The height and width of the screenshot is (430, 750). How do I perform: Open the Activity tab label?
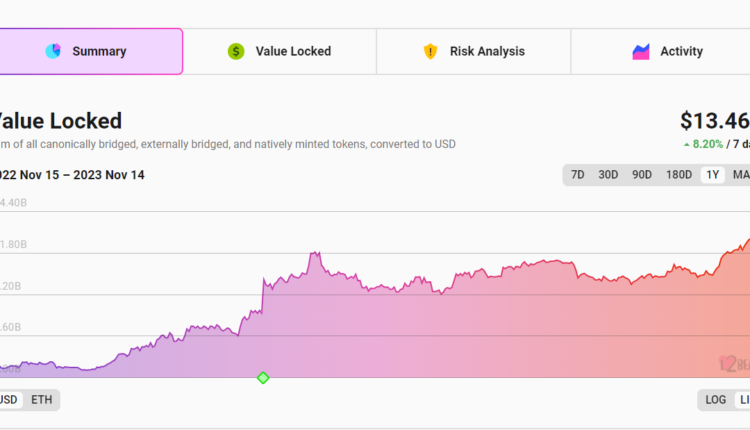click(681, 51)
